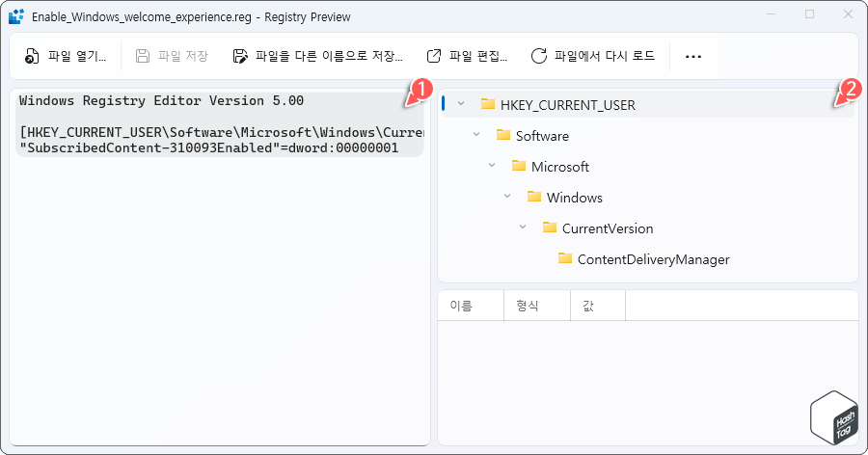The image size is (868, 455).
Task: Click the save-as (다른 이름으로 저장) icon
Action: (240, 56)
